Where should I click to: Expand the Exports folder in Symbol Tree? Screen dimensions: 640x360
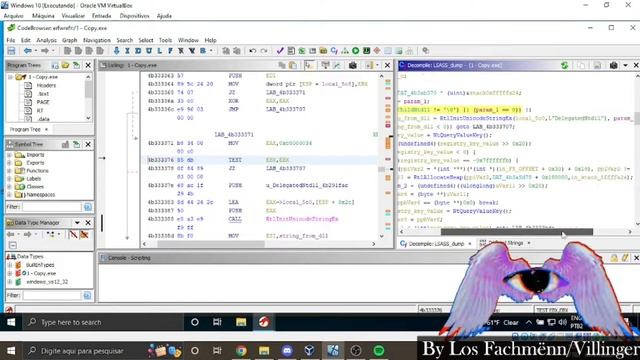pos(9,163)
